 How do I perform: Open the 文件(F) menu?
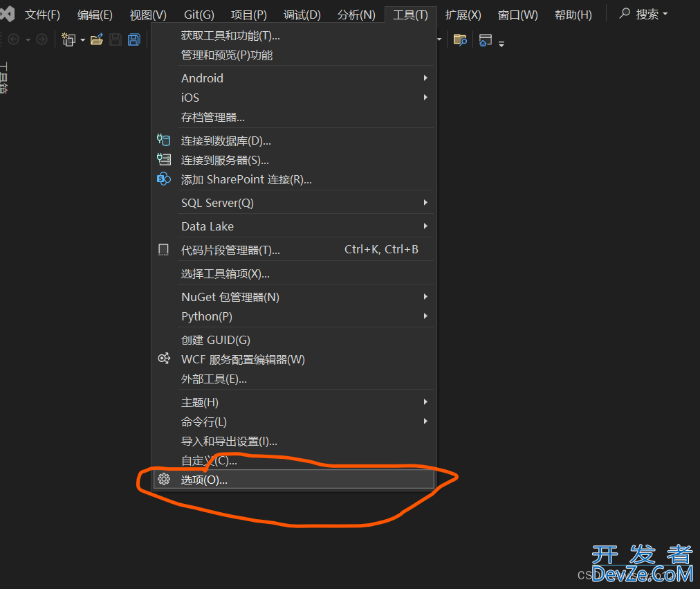42,15
